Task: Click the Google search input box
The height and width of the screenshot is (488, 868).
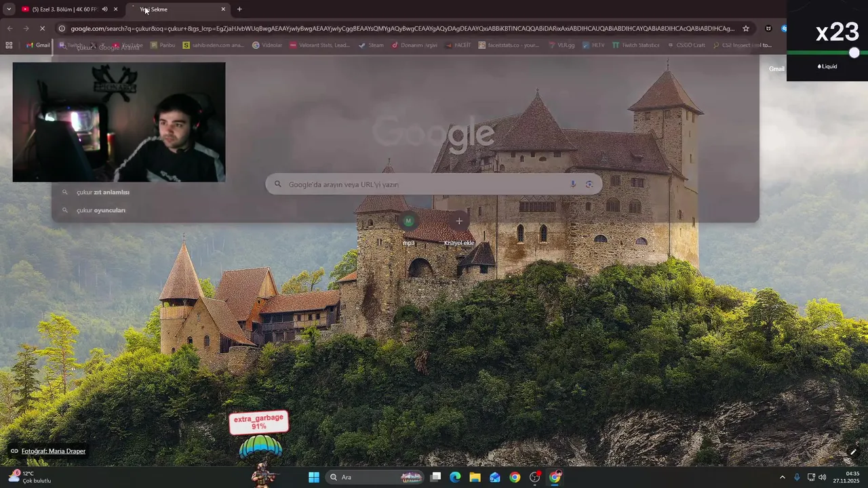Action: pyautogui.click(x=433, y=184)
